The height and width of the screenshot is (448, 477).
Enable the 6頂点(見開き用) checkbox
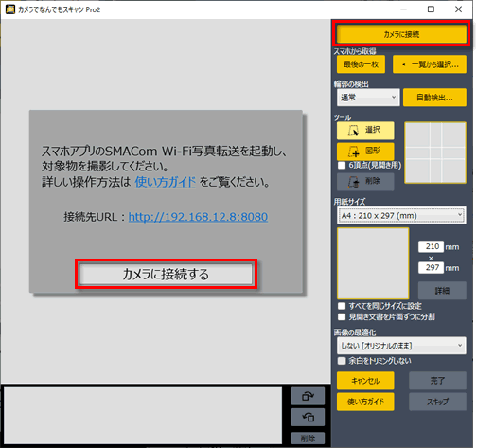(x=342, y=166)
